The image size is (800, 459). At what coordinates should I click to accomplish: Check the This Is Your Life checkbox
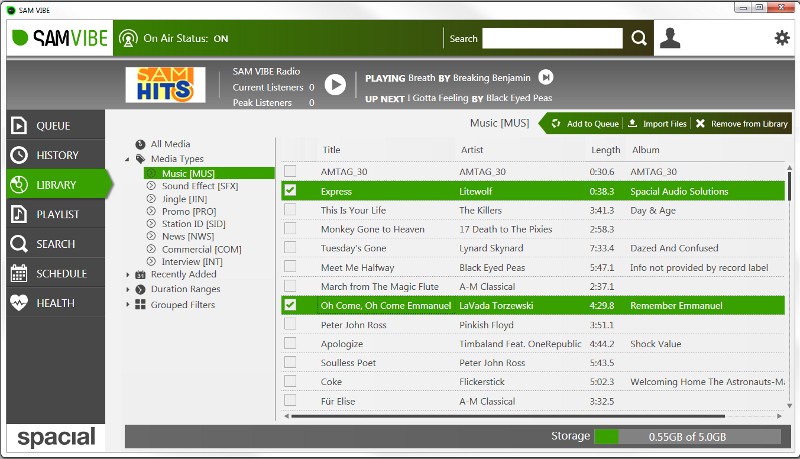tap(290, 209)
